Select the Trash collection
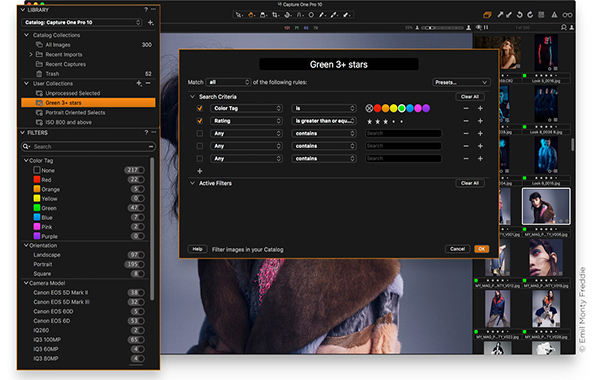This screenshot has height=380, width=600. click(x=52, y=74)
